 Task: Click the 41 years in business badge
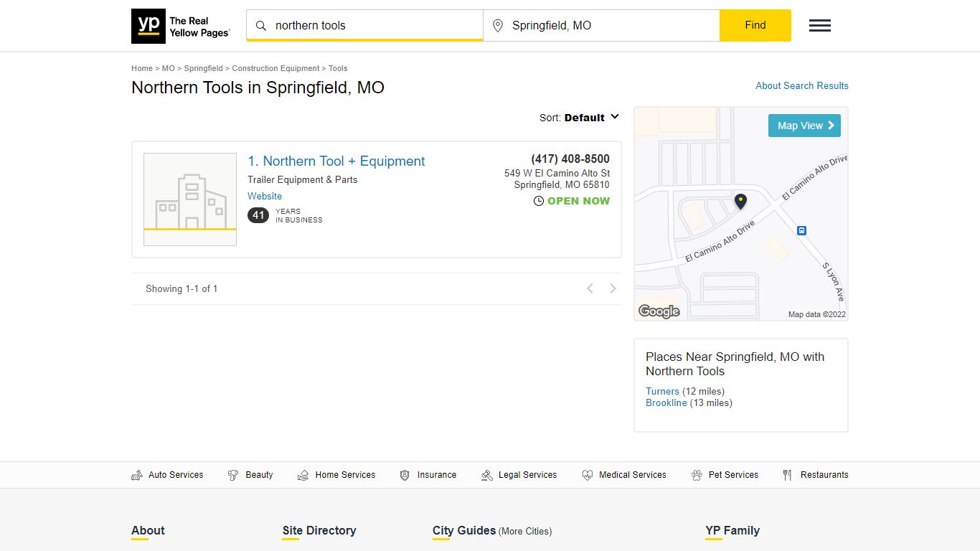pyautogui.click(x=258, y=215)
